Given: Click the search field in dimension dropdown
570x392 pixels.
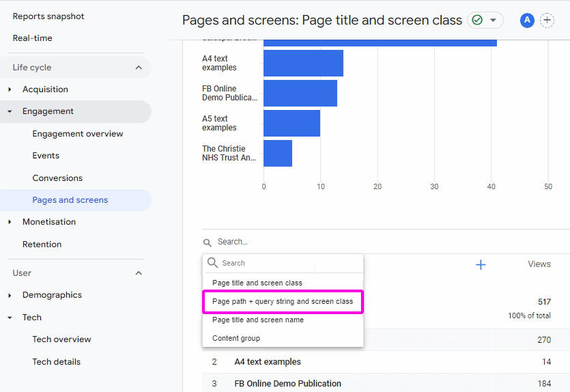Looking at the screenshot, I should coord(284,263).
